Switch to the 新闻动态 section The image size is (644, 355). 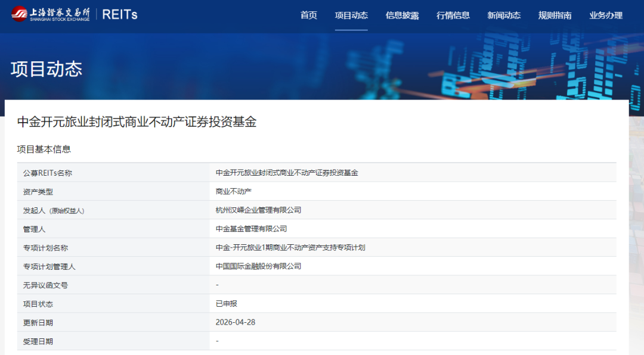pyautogui.click(x=504, y=15)
